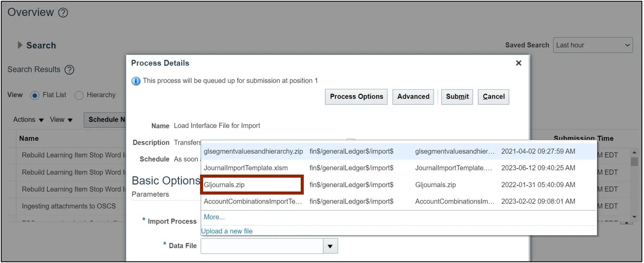Image resolution: width=644 pixels, height=263 pixels.
Task: Select the Flat List radio button
Action: click(x=35, y=95)
